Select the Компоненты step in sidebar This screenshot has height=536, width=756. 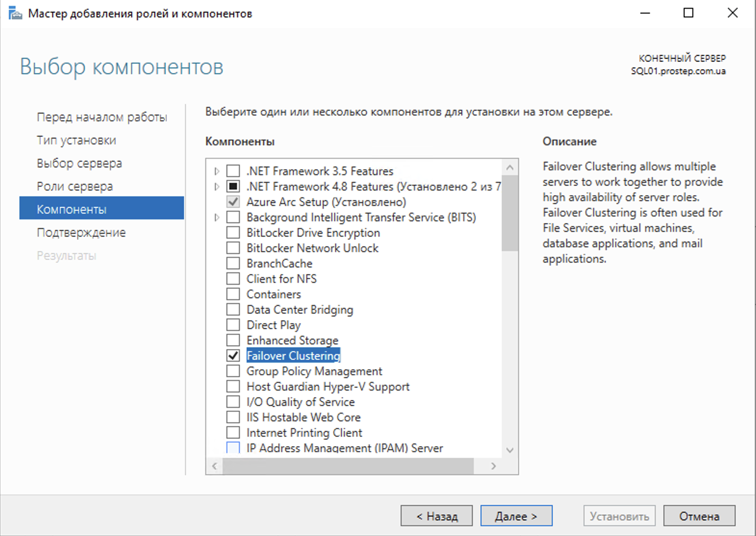(102, 208)
